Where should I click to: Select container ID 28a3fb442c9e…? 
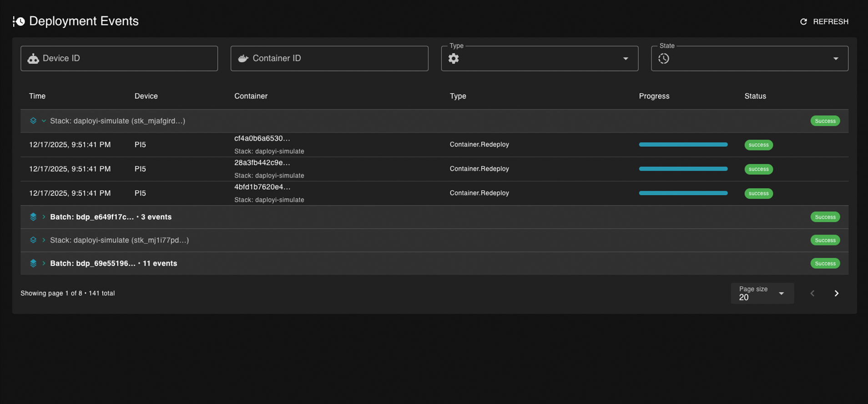tap(262, 162)
